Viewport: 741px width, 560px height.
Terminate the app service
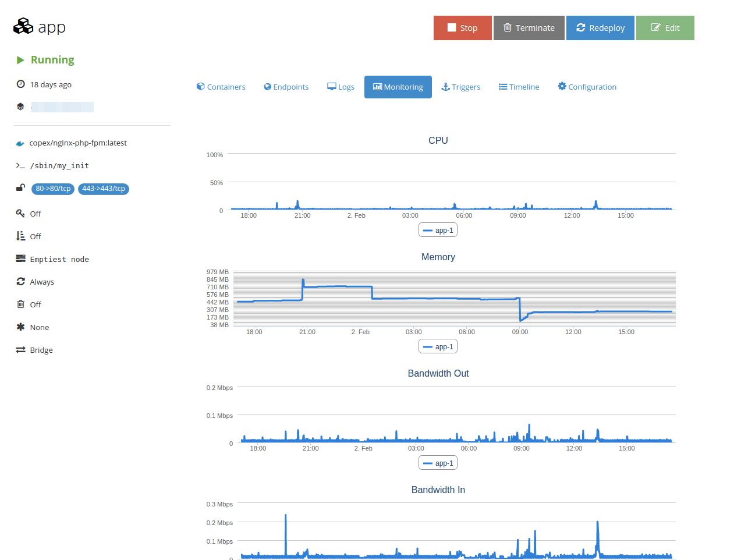pos(529,28)
